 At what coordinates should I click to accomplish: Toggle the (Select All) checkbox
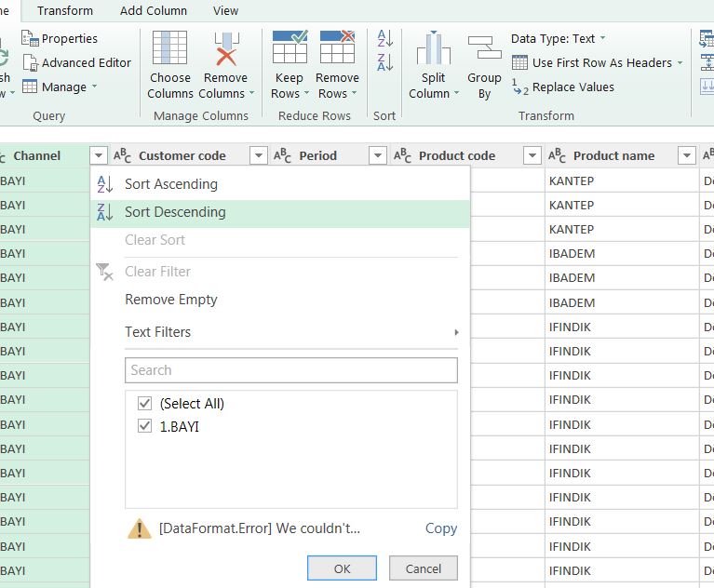click(x=145, y=403)
